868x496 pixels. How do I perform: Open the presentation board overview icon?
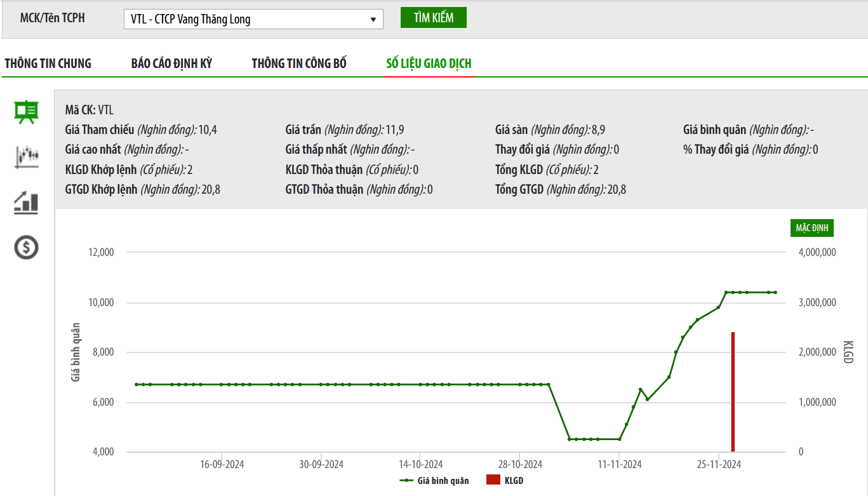click(27, 112)
